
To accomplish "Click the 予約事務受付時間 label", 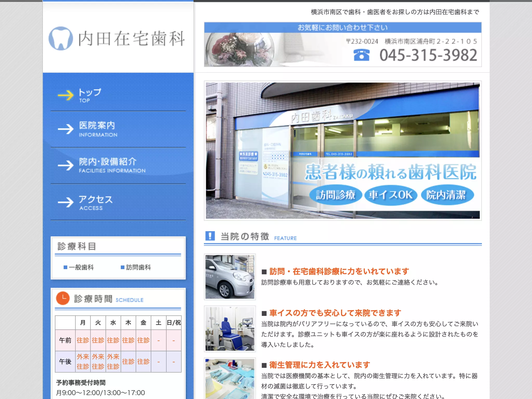I will pyautogui.click(x=81, y=383).
